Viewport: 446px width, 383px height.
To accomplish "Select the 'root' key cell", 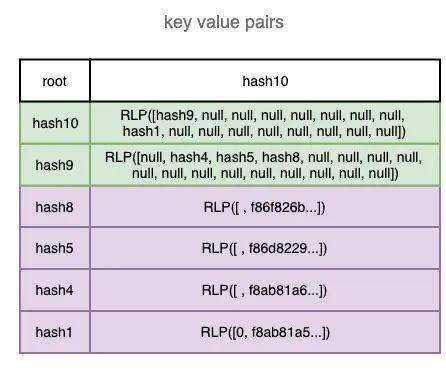I will pos(55,81).
